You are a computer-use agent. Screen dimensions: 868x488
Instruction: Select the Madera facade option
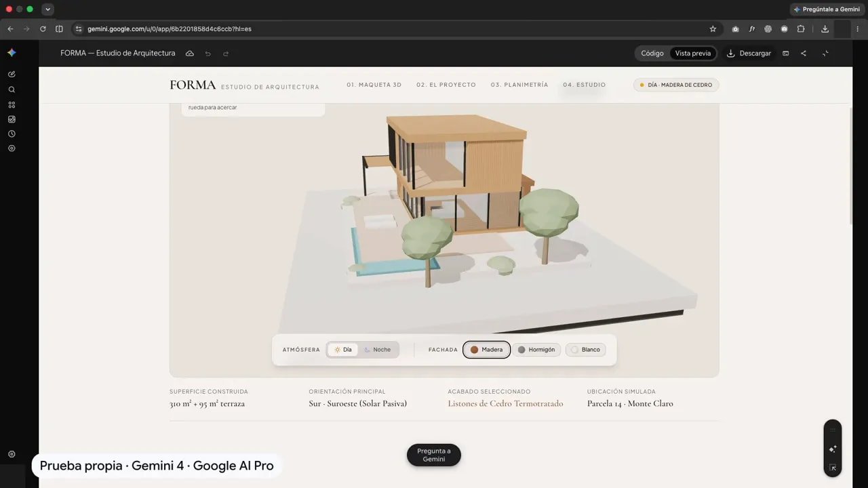pos(487,350)
